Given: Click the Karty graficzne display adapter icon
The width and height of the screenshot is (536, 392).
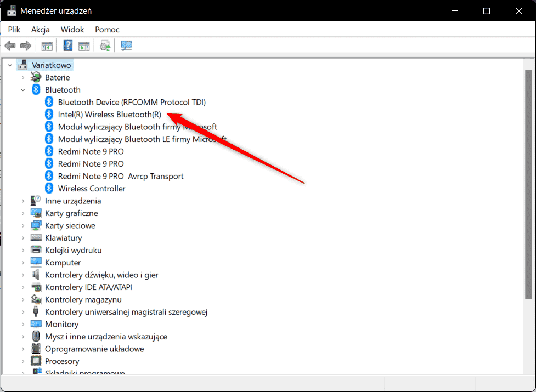Looking at the screenshot, I should [36, 213].
